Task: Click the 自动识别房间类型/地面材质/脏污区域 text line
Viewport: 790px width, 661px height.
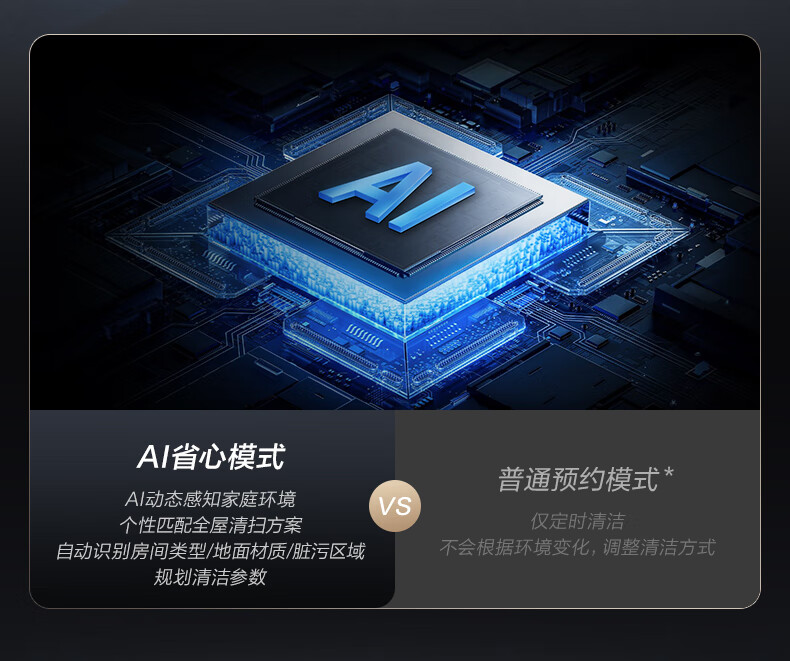Action: (210, 551)
